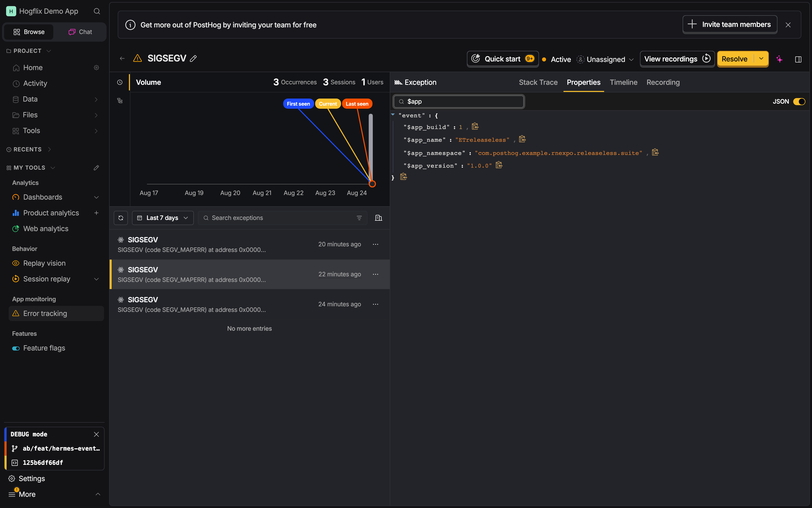Click the Resolve button

click(735, 59)
